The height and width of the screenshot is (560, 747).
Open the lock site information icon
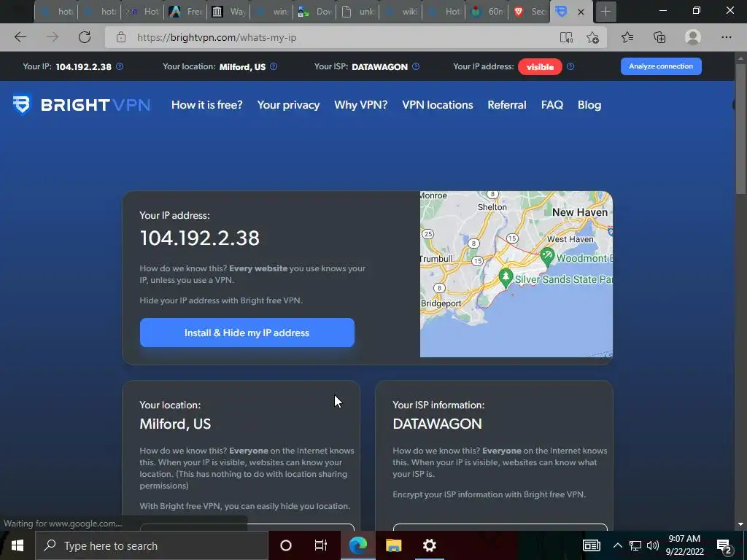(x=121, y=37)
